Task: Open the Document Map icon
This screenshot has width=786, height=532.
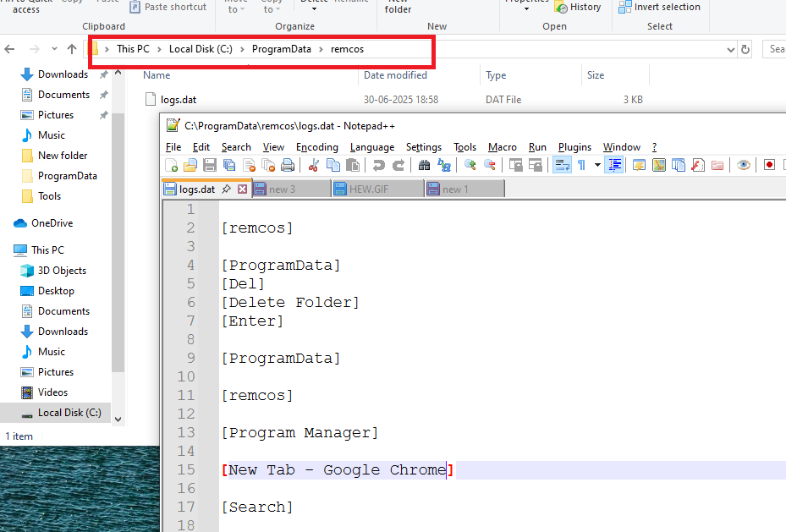Action: (659, 165)
